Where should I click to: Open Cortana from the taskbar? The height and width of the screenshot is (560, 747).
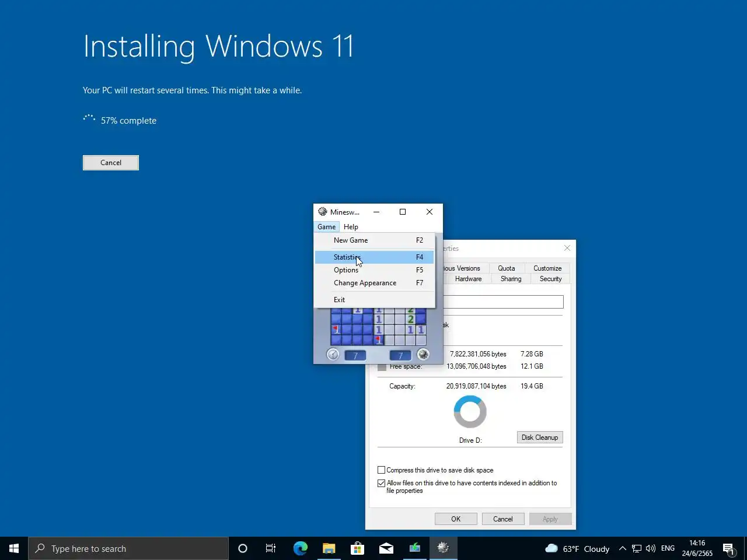243,548
